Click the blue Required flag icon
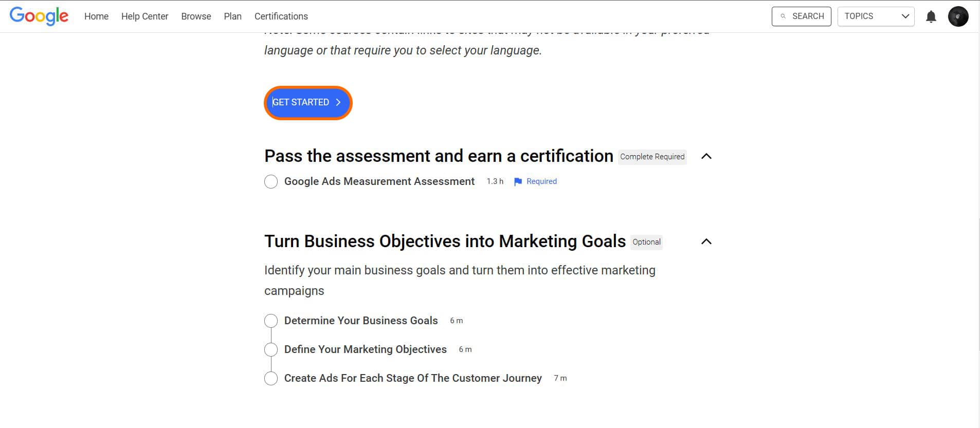 (518, 181)
